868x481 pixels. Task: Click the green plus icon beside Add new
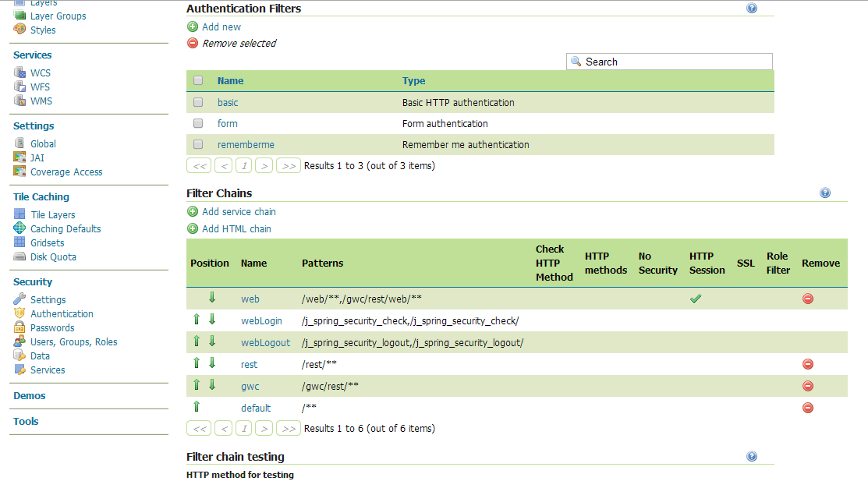(x=193, y=27)
